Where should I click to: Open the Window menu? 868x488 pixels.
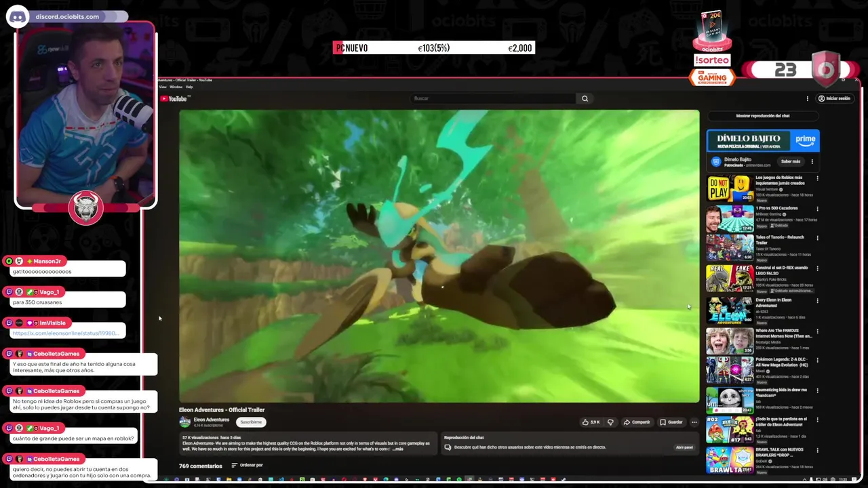pyautogui.click(x=176, y=87)
